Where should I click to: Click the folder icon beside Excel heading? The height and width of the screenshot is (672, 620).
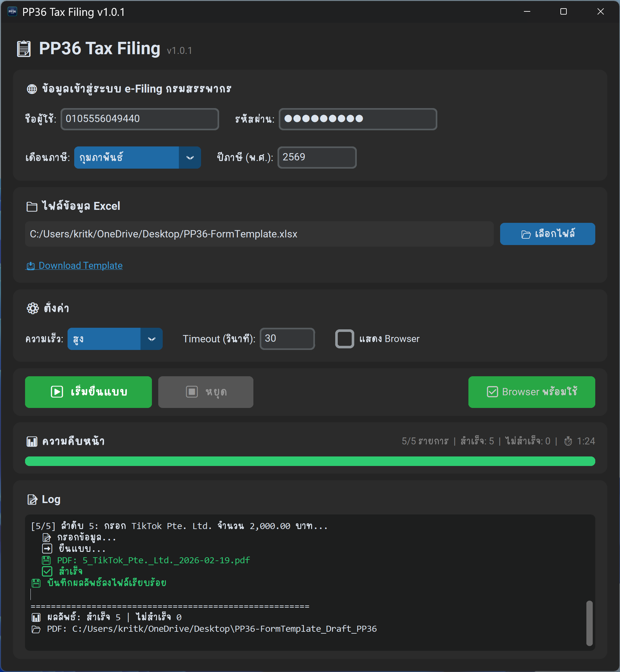pyautogui.click(x=32, y=207)
